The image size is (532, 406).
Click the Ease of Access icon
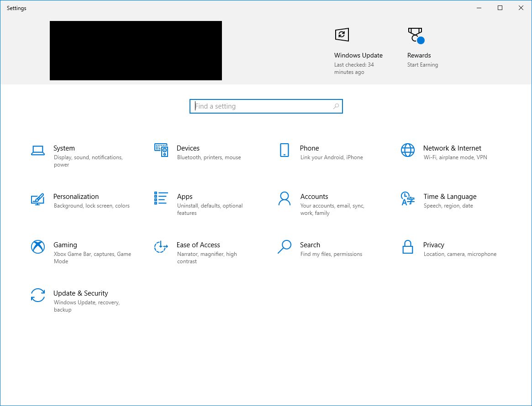[161, 247]
